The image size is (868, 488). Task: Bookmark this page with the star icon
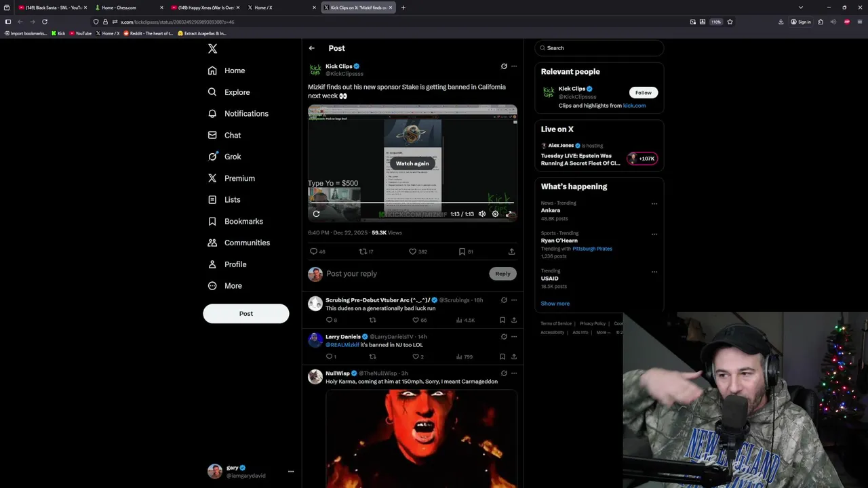click(730, 22)
